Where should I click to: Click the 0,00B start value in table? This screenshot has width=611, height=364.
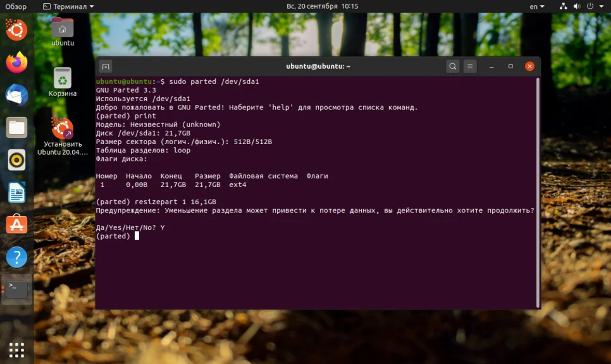click(x=137, y=185)
